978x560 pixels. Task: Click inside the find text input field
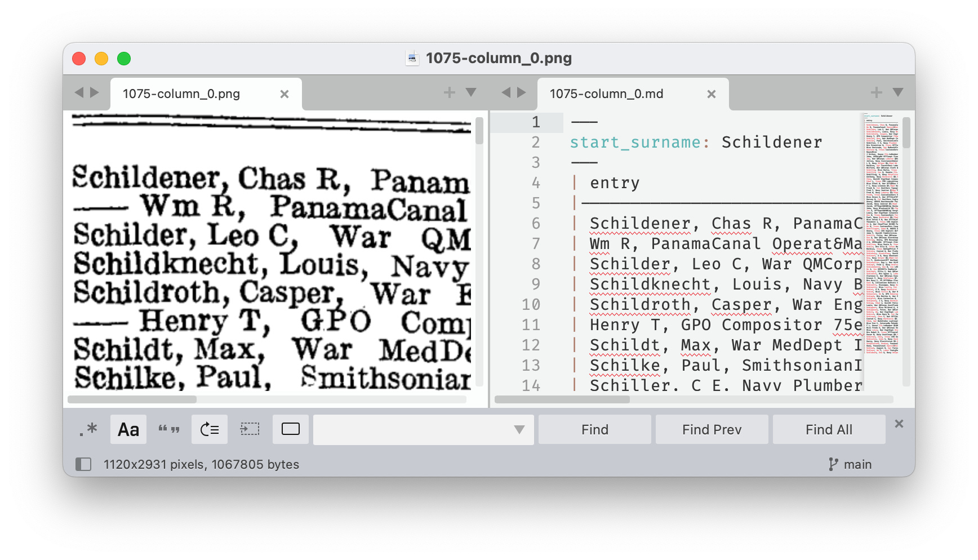[x=411, y=429]
